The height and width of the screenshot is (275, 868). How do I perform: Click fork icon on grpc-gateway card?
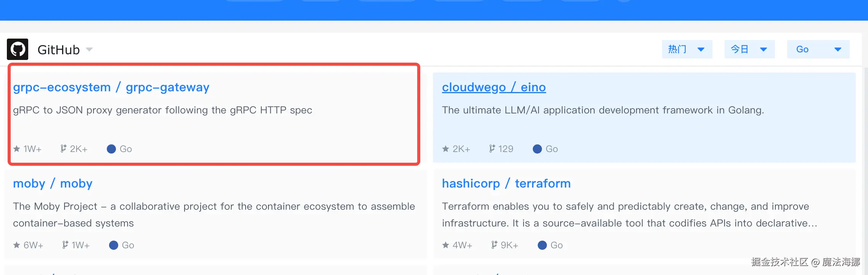coord(63,149)
